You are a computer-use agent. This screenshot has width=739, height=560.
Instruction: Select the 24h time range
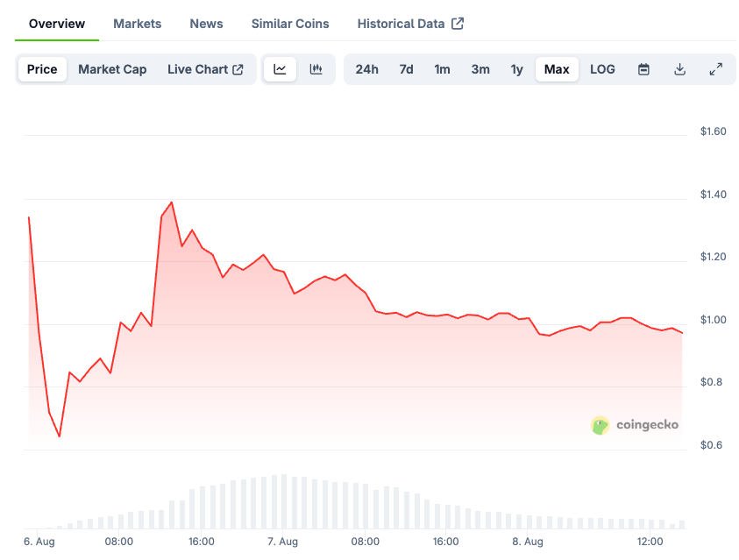tap(367, 68)
